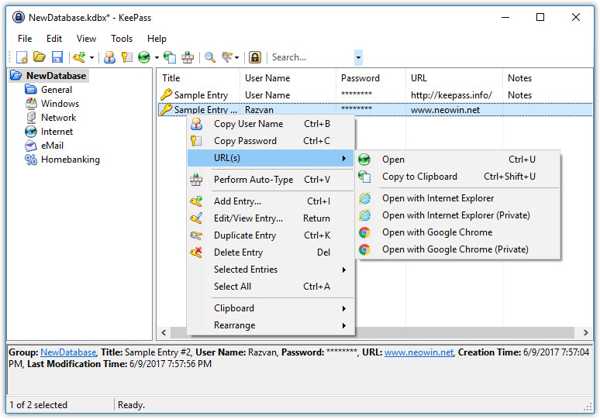Click the NewDatabase link in details pane

click(x=68, y=352)
